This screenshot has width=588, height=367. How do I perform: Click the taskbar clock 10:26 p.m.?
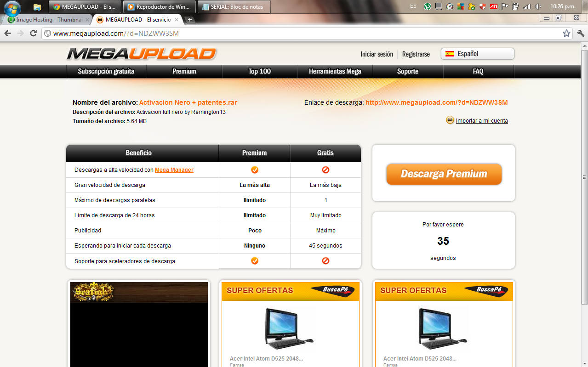tap(563, 6)
